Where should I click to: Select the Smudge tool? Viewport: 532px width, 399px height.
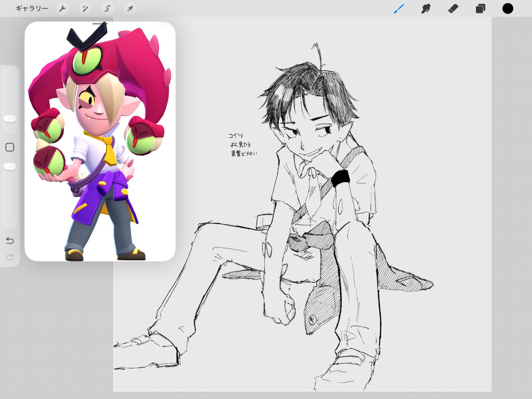(x=426, y=8)
